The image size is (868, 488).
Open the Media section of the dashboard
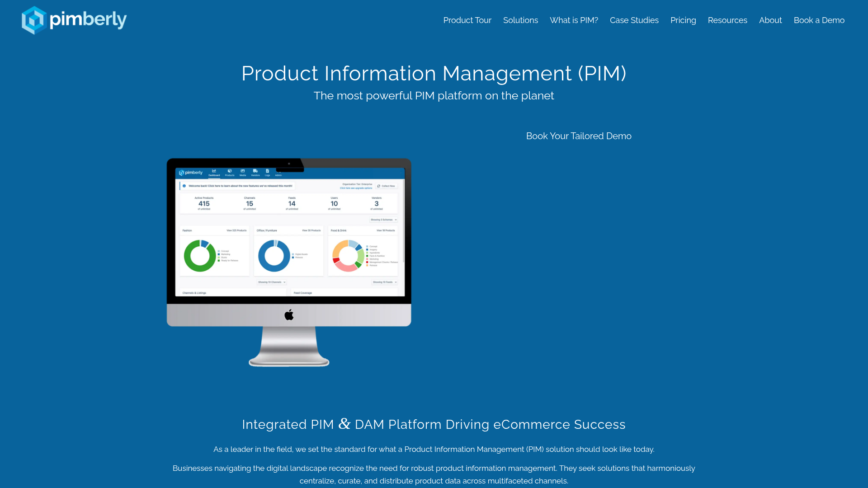(243, 173)
